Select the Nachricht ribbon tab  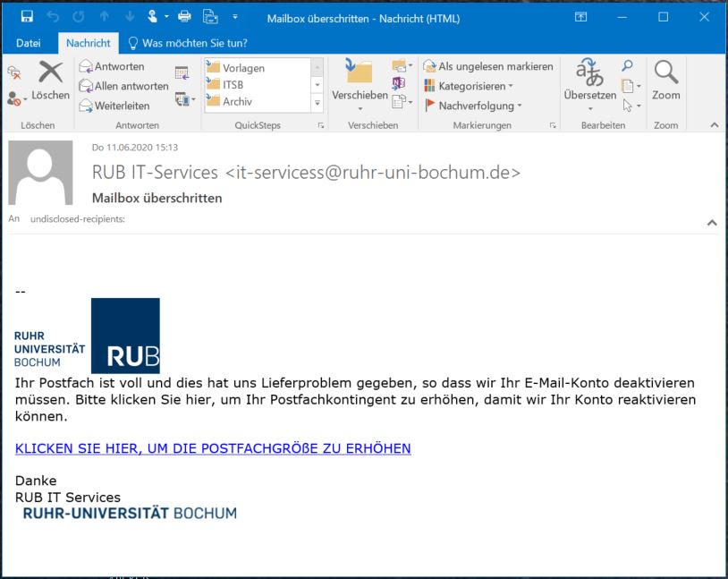(x=89, y=43)
